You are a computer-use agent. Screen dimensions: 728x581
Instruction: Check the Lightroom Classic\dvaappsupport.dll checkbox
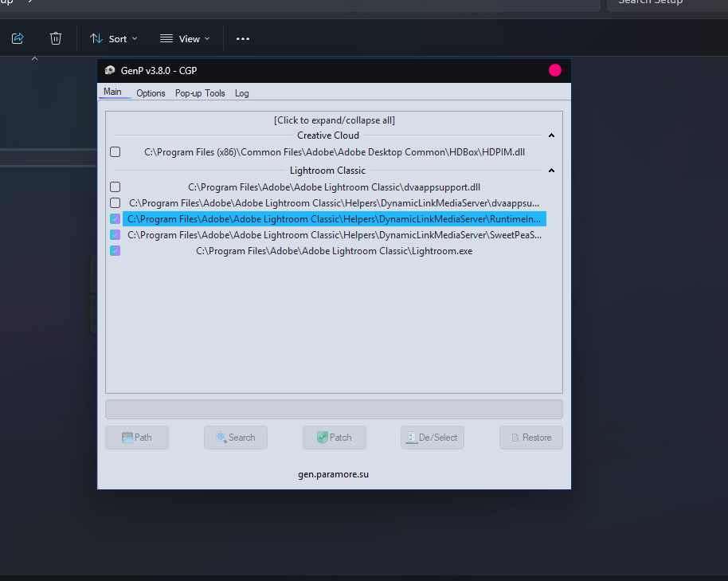(115, 186)
